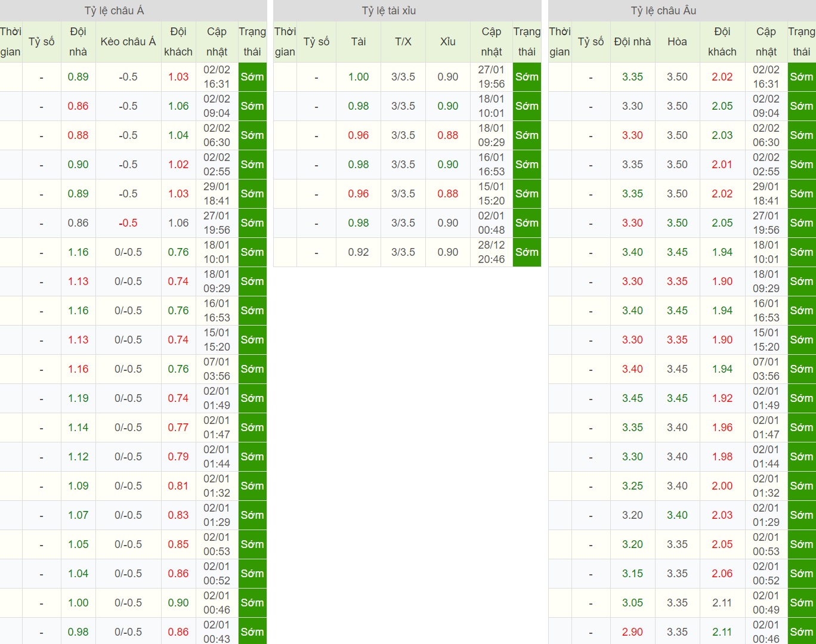Click away odds 2.06 in châu Âu table
The width and height of the screenshot is (816, 644).
[722, 574]
